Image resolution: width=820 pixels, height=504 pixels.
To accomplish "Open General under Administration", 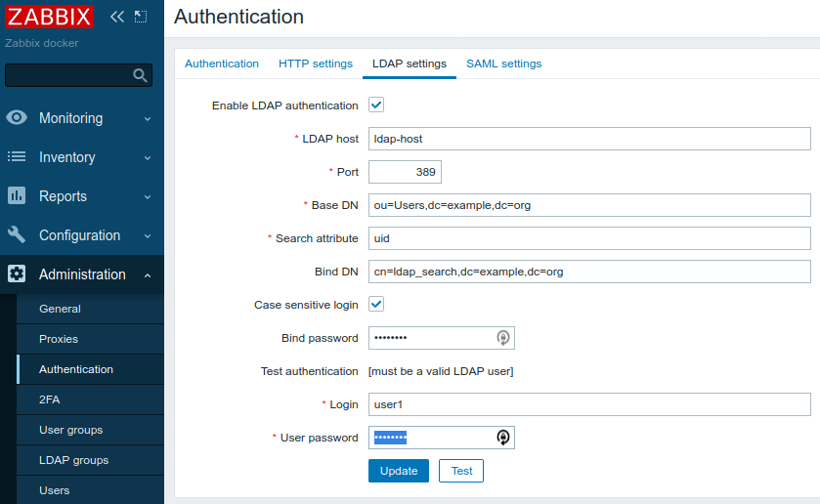I will (90, 309).
